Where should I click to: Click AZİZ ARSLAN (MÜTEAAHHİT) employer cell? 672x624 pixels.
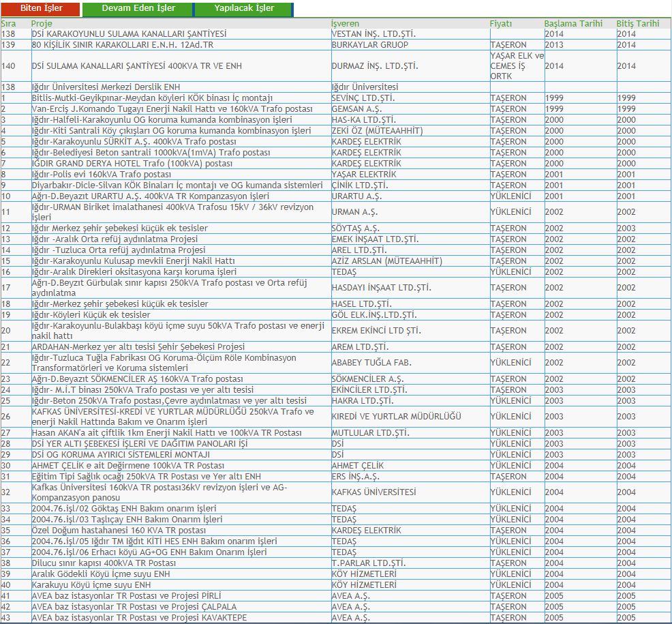click(410, 261)
